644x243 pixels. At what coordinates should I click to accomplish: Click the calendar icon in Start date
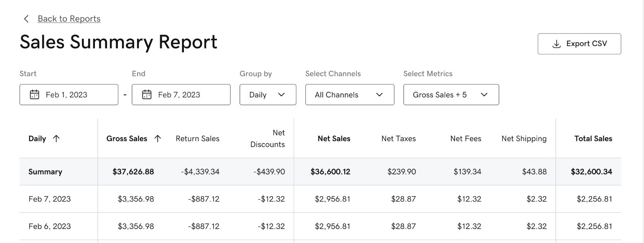click(34, 95)
